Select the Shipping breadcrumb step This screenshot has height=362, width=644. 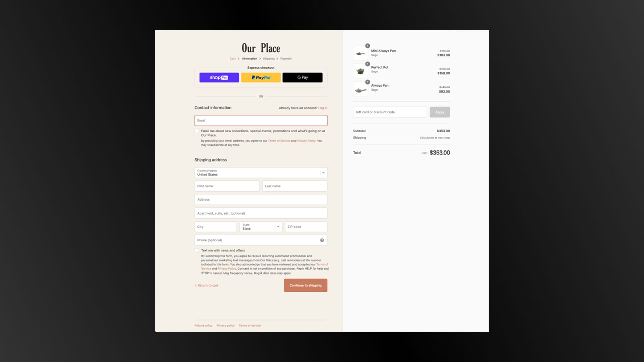pos(268,59)
